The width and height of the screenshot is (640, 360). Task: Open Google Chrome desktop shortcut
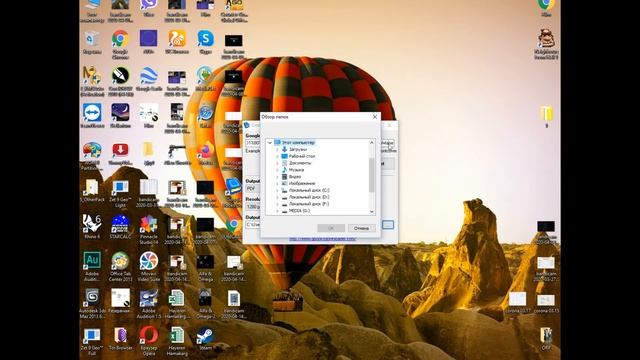[x=120, y=44]
